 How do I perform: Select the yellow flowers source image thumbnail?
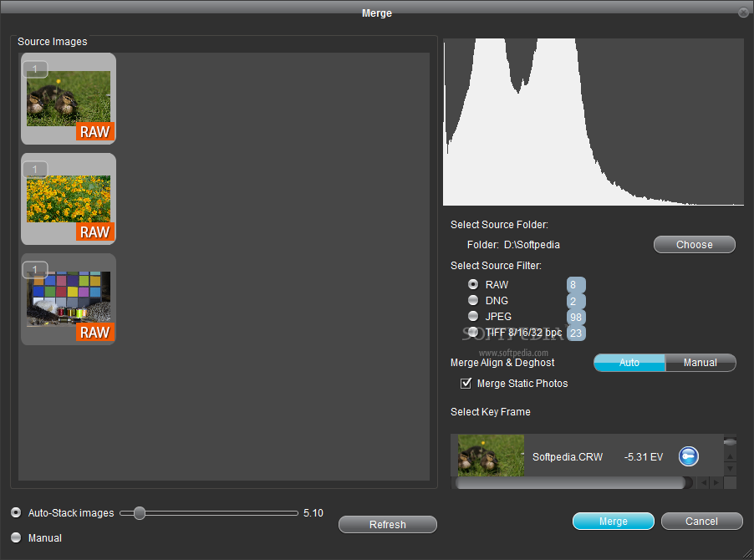[x=69, y=199]
